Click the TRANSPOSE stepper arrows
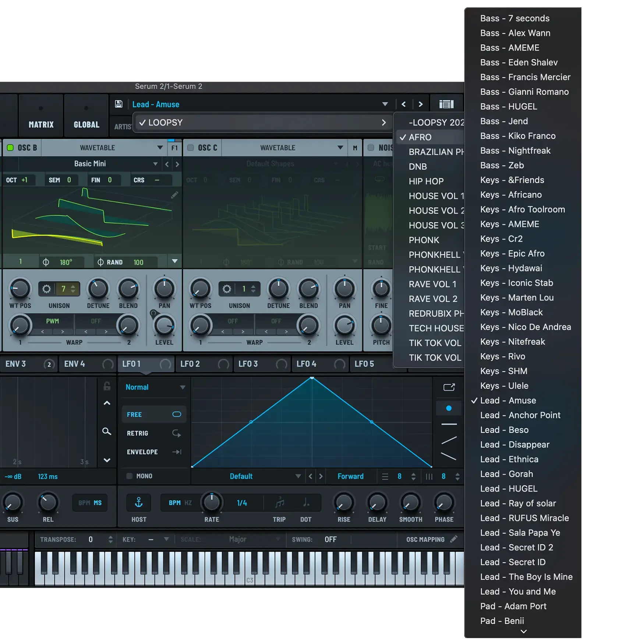This screenshot has width=644, height=644. (x=110, y=539)
